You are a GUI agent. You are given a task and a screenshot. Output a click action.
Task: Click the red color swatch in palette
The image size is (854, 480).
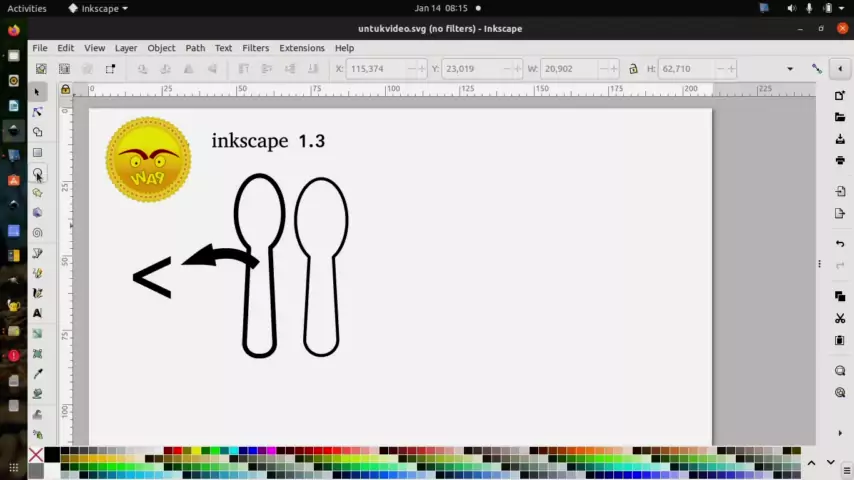pyautogui.click(x=167, y=452)
